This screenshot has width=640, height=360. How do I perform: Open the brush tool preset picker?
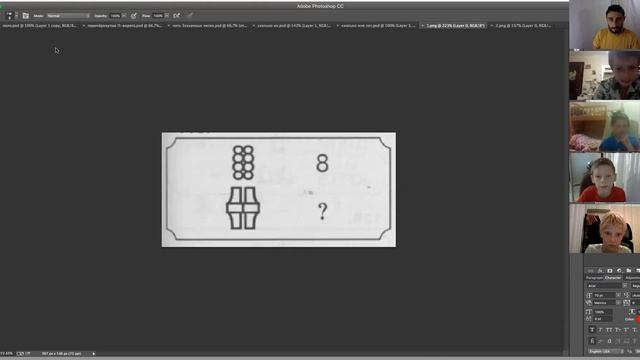10,16
